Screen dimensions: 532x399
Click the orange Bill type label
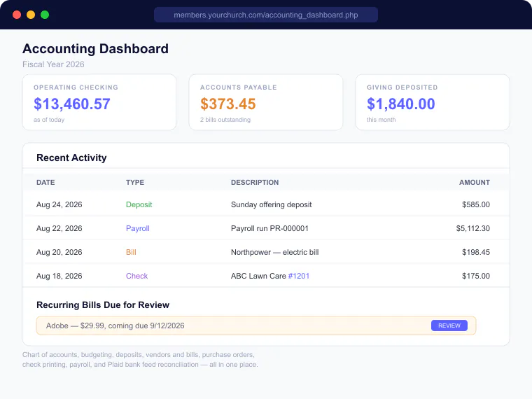coord(131,252)
